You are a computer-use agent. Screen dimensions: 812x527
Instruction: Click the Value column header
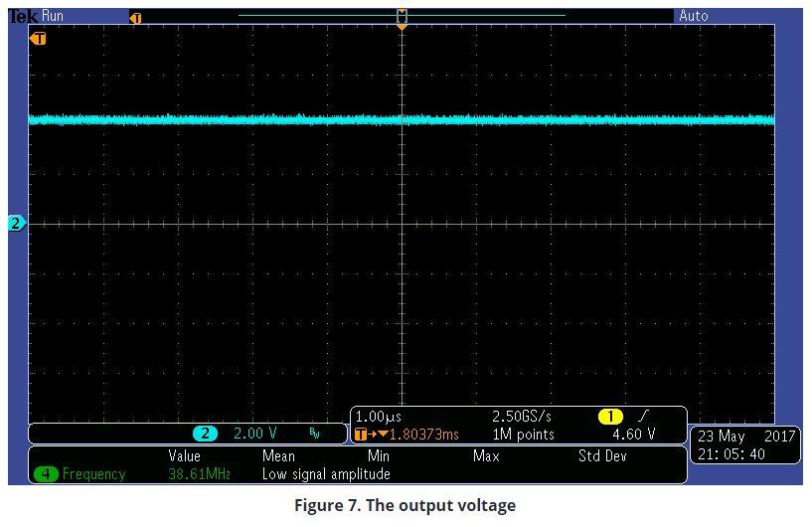[184, 456]
